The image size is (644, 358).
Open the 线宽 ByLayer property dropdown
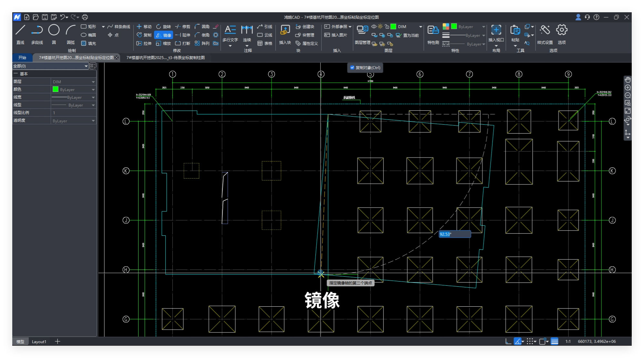[93, 97]
